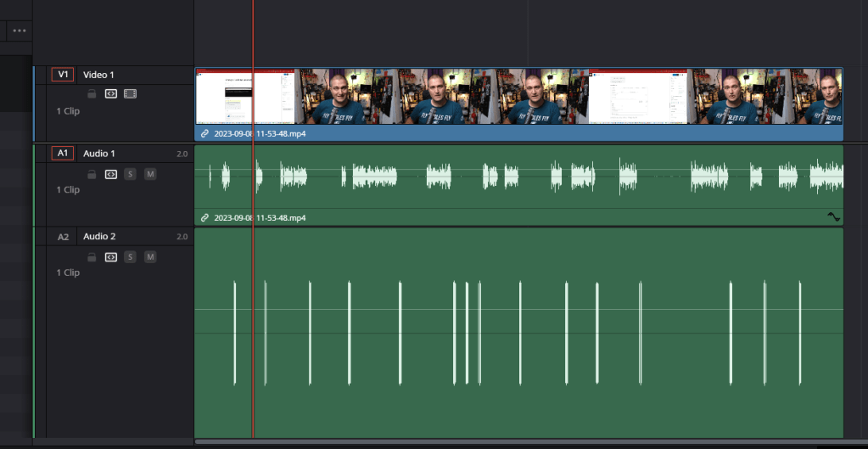This screenshot has width=868, height=449.
Task: Lock the Audio 1 track
Action: [x=92, y=174]
